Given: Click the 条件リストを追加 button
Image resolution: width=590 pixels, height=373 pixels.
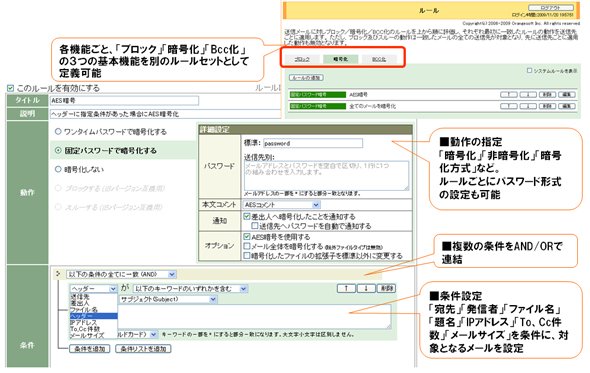Looking at the screenshot, I should click(x=143, y=349).
